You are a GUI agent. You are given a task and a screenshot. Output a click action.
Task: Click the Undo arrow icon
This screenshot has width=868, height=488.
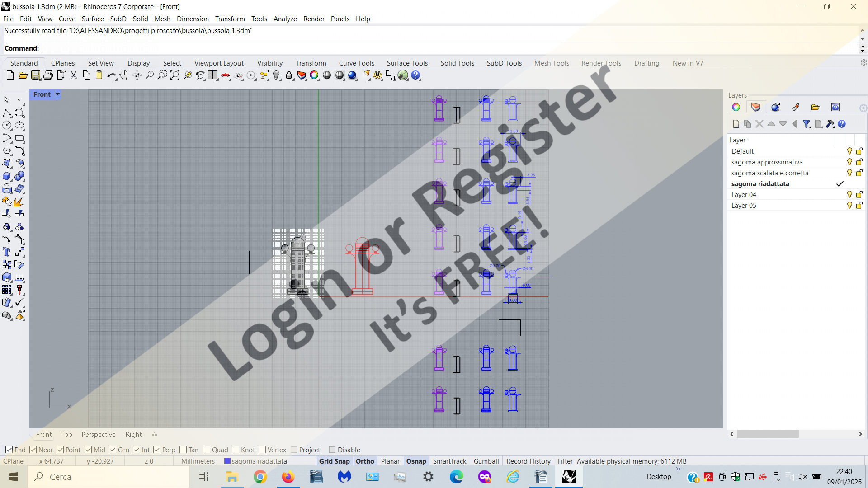tap(111, 75)
